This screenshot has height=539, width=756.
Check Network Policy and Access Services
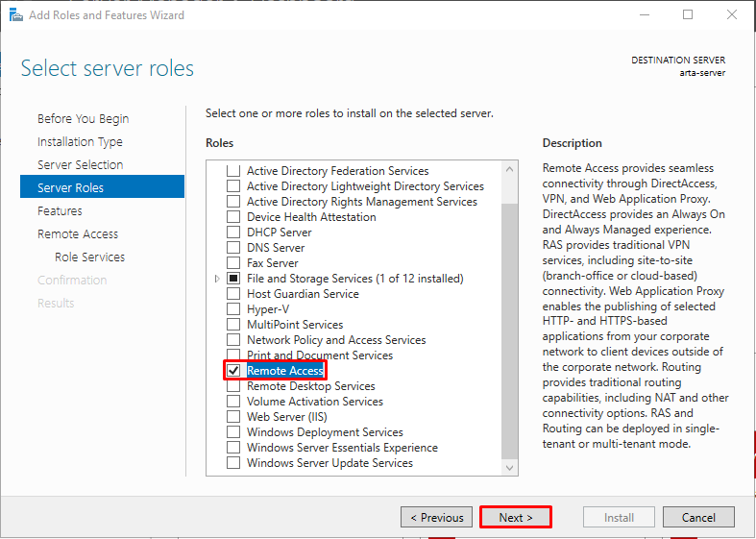(x=233, y=340)
